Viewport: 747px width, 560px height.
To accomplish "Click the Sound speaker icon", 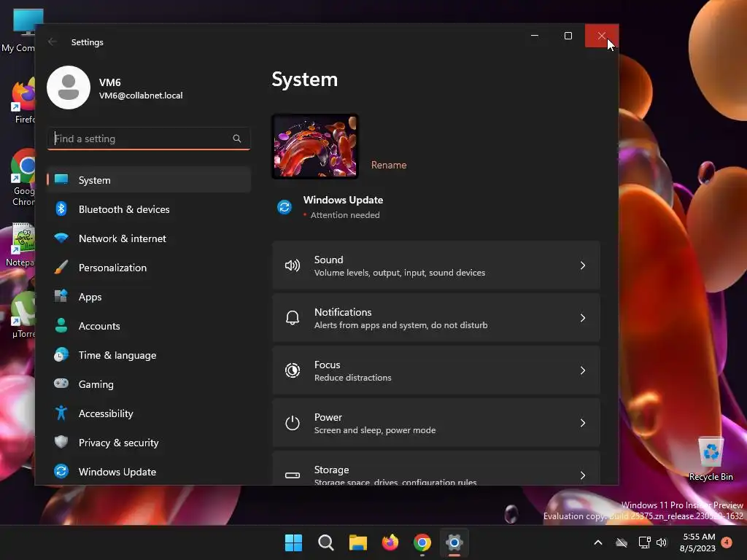I will click(292, 265).
